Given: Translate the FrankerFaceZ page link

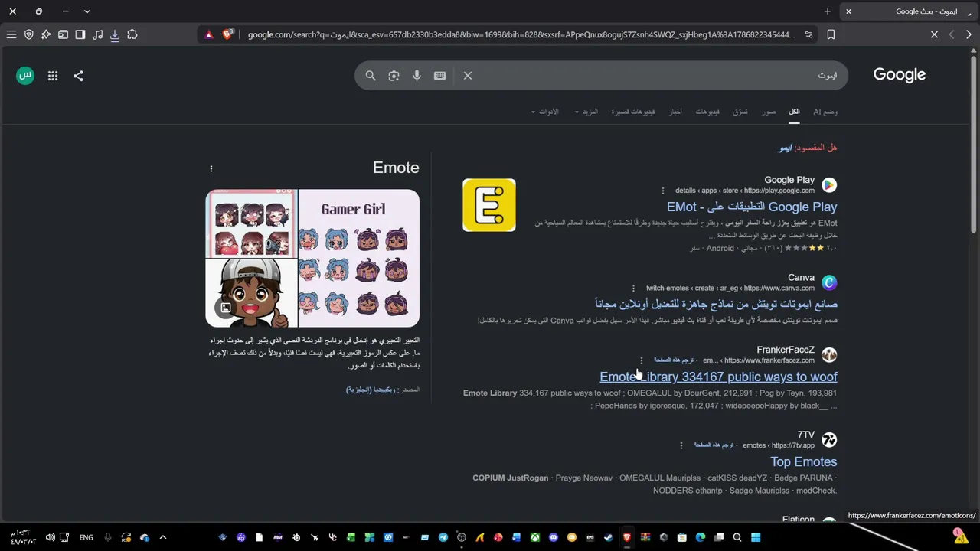Looking at the screenshot, I should [674, 360].
